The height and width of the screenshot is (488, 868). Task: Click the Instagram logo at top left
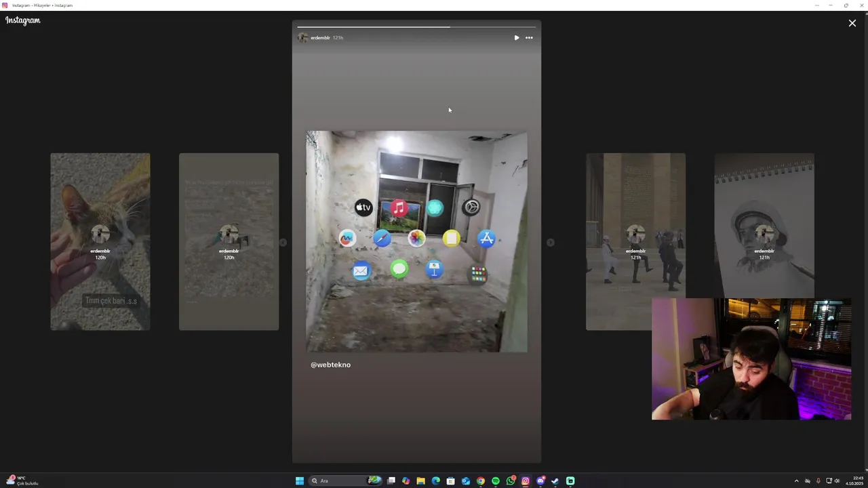tap(23, 20)
